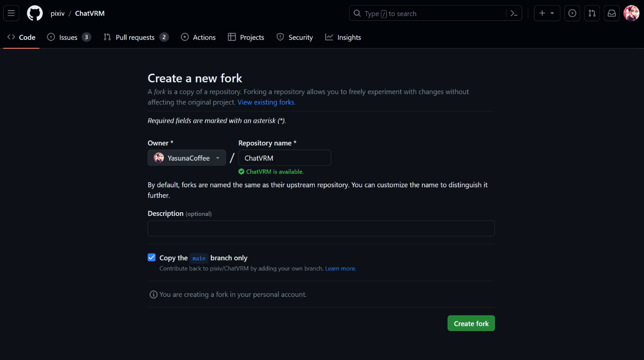Click 'ChatVRM is available.' message
This screenshot has width=644, height=360.
pos(275,172)
